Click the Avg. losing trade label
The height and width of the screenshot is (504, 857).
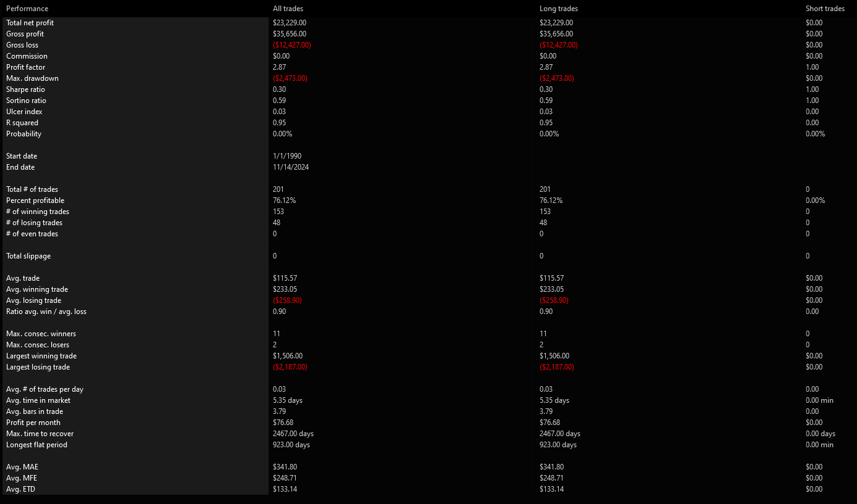33,300
